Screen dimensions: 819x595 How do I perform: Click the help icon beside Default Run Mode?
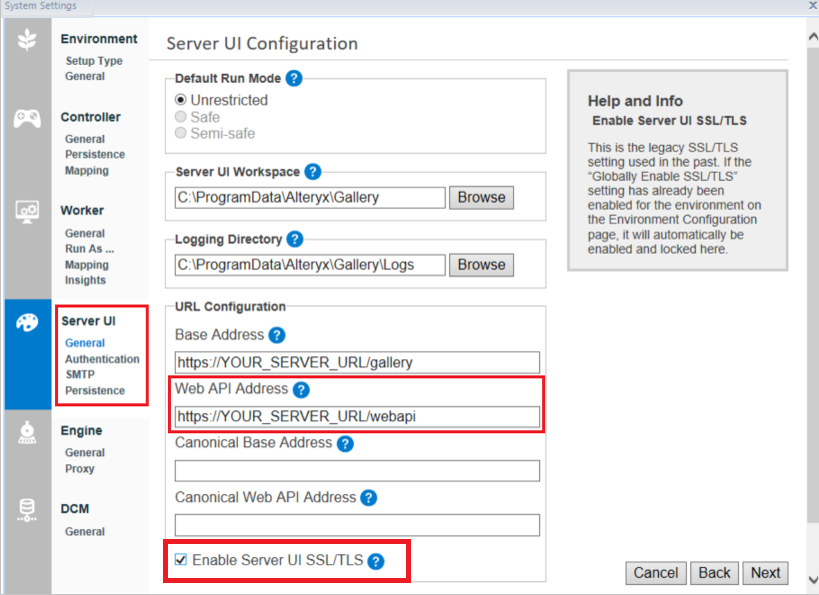point(295,78)
